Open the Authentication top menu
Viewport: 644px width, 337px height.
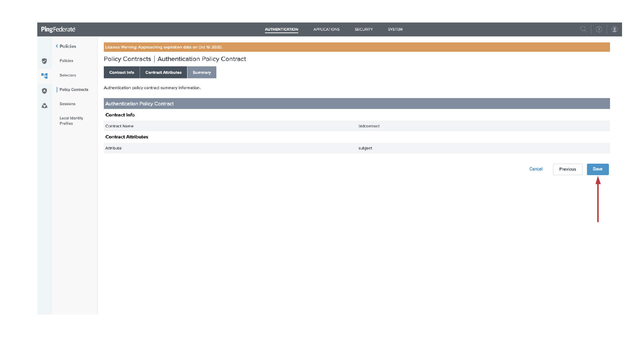click(x=281, y=30)
